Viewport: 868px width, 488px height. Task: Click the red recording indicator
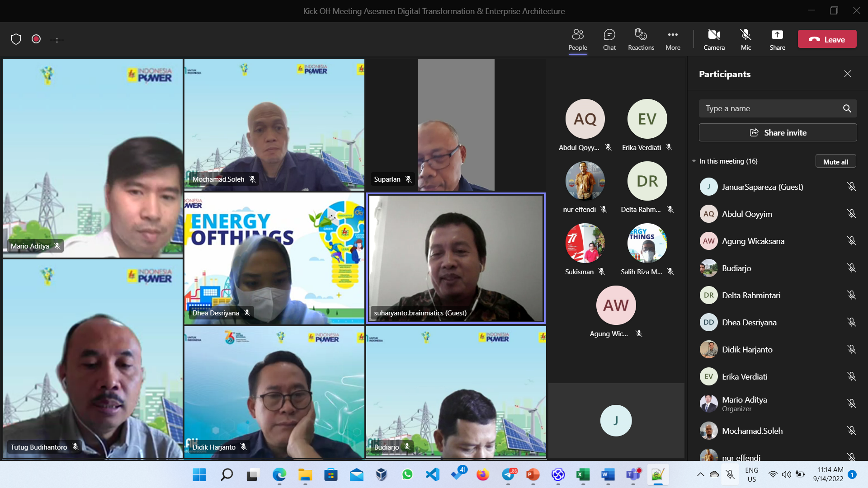[x=36, y=39]
